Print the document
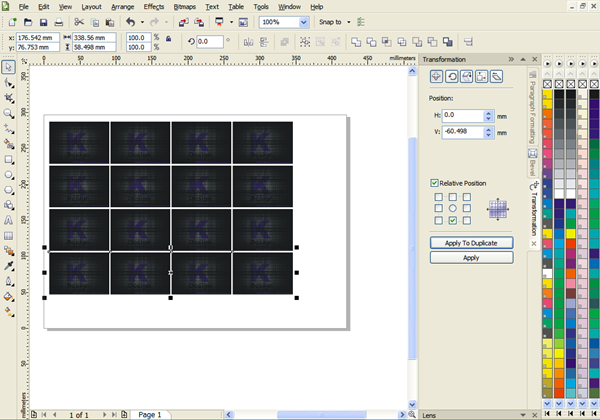The height and width of the screenshot is (420, 600). [59, 22]
